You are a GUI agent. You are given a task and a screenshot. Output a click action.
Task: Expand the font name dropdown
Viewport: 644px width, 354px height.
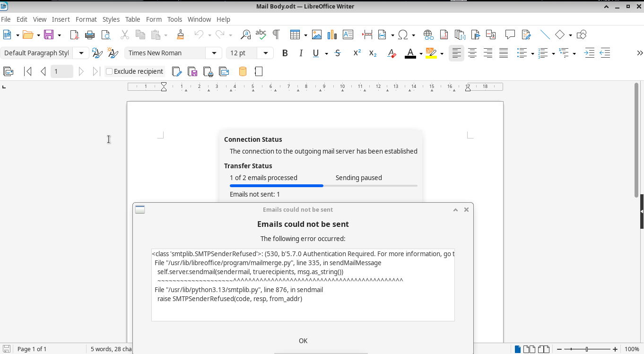pyautogui.click(x=214, y=53)
